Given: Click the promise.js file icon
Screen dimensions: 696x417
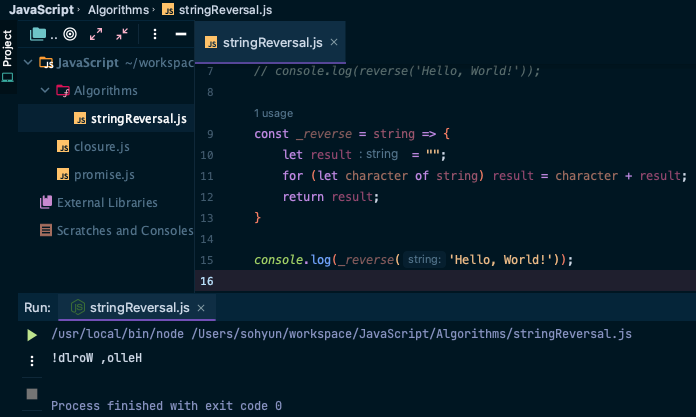Looking at the screenshot, I should tap(63, 175).
